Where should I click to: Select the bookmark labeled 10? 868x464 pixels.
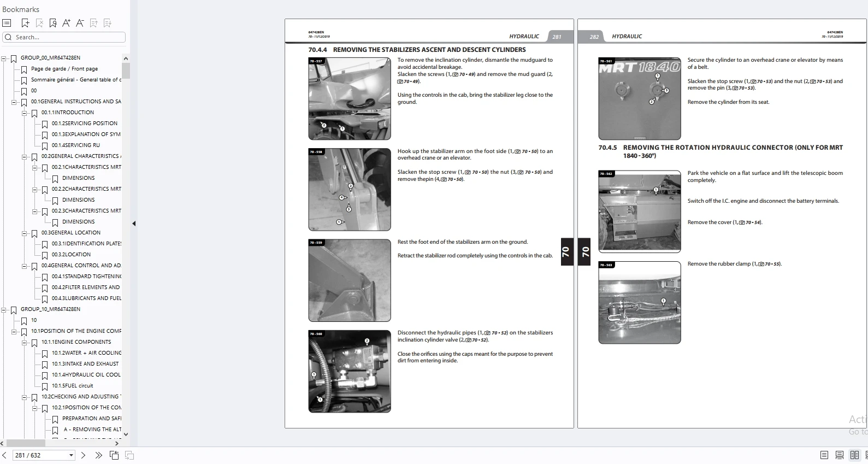click(x=34, y=320)
